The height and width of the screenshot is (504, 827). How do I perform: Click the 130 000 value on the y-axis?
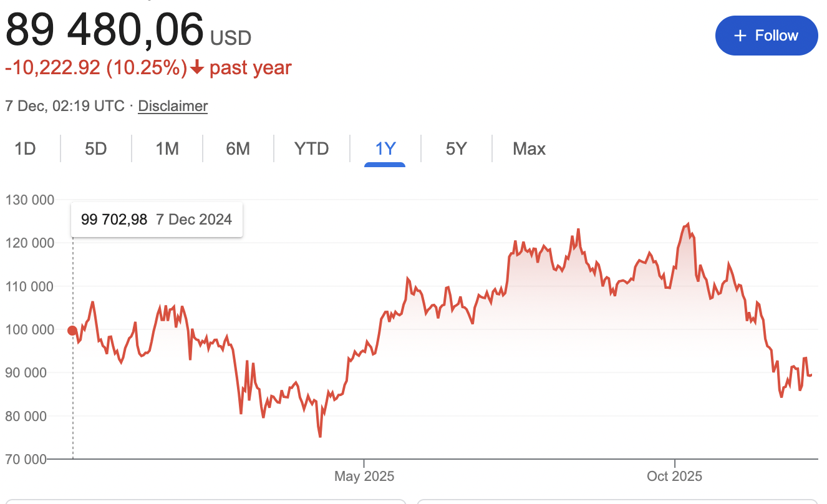tap(29, 200)
